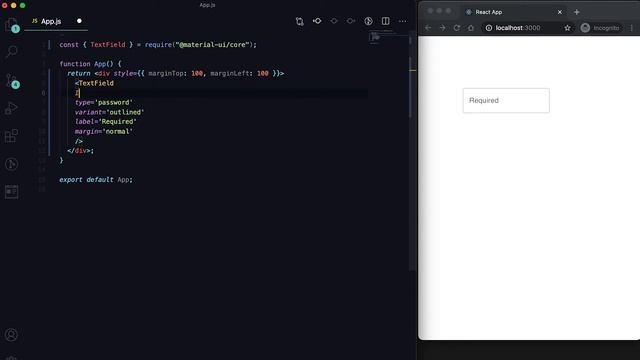Click the "@material-ui/core" string in code
640x360 pixels.
tap(212, 44)
